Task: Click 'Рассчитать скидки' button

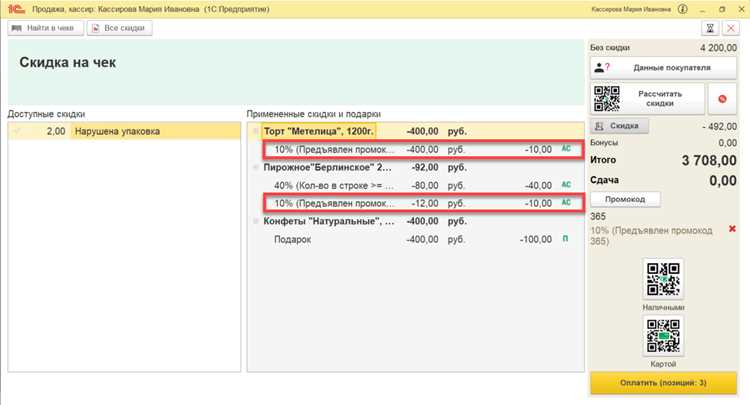Action: click(x=647, y=99)
